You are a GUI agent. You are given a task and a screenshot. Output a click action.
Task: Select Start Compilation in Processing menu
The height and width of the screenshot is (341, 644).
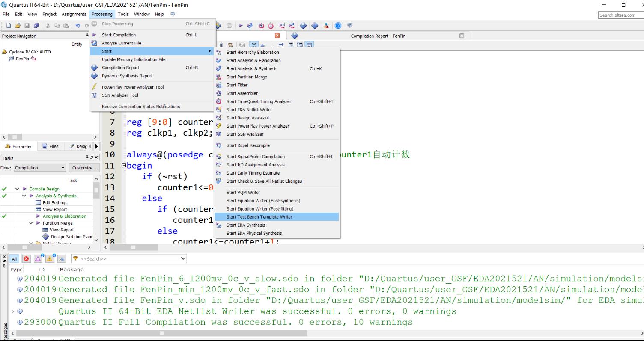[x=152, y=35]
